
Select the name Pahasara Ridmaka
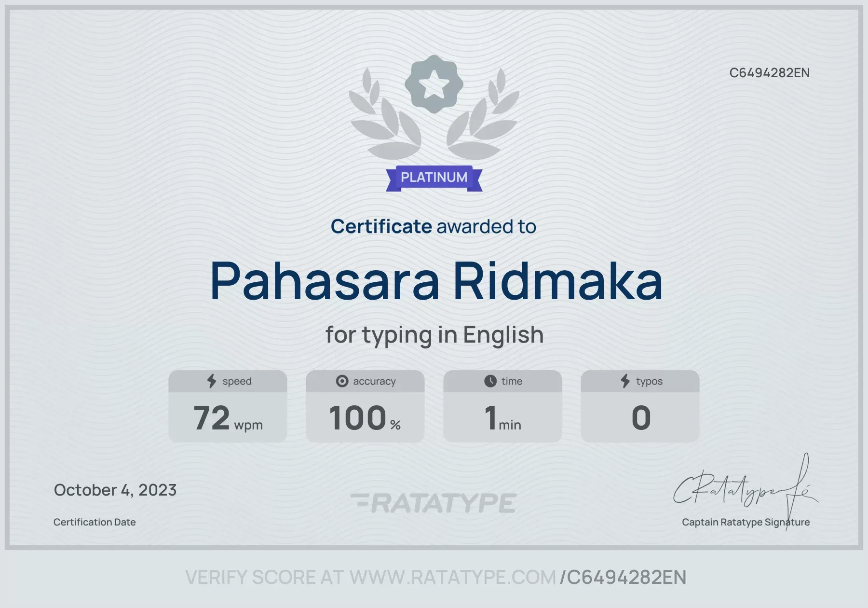(x=436, y=281)
